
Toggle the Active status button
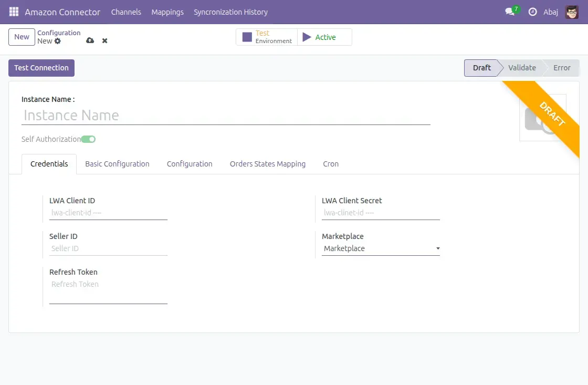click(x=324, y=37)
